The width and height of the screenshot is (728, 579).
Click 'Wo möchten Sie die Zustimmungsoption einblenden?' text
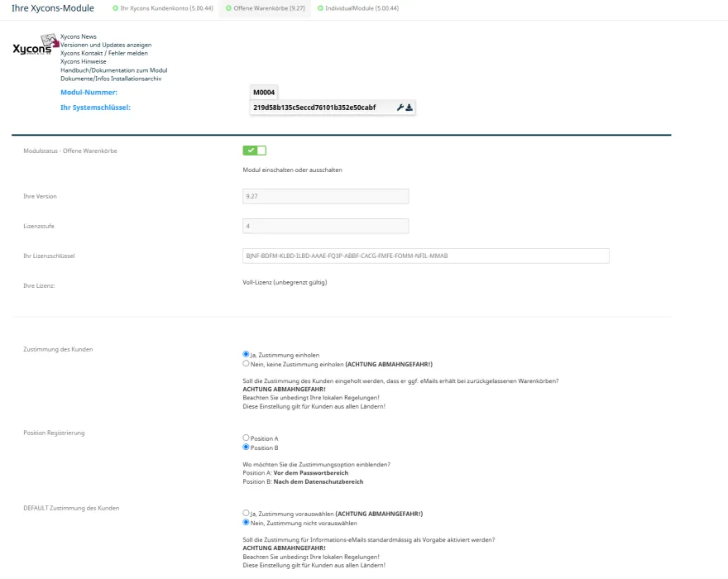coord(316,464)
